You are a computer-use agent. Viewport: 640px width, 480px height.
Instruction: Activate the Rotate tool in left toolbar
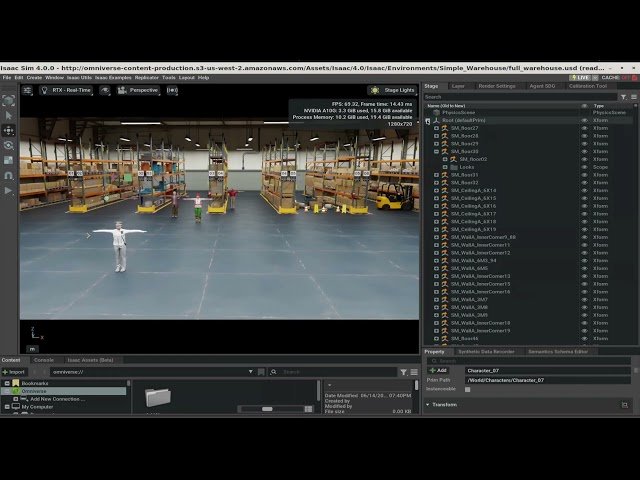click(x=9, y=145)
